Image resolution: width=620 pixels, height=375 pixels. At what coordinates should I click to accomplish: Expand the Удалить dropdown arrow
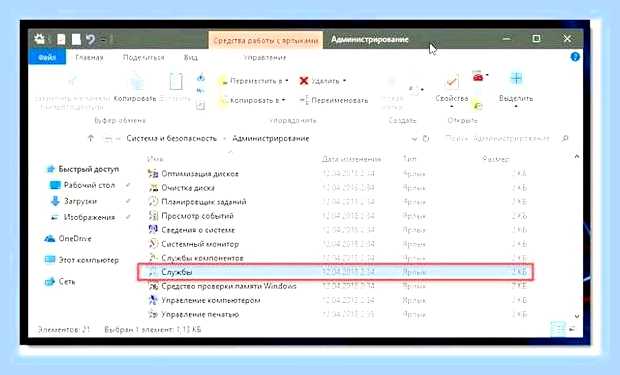point(344,81)
